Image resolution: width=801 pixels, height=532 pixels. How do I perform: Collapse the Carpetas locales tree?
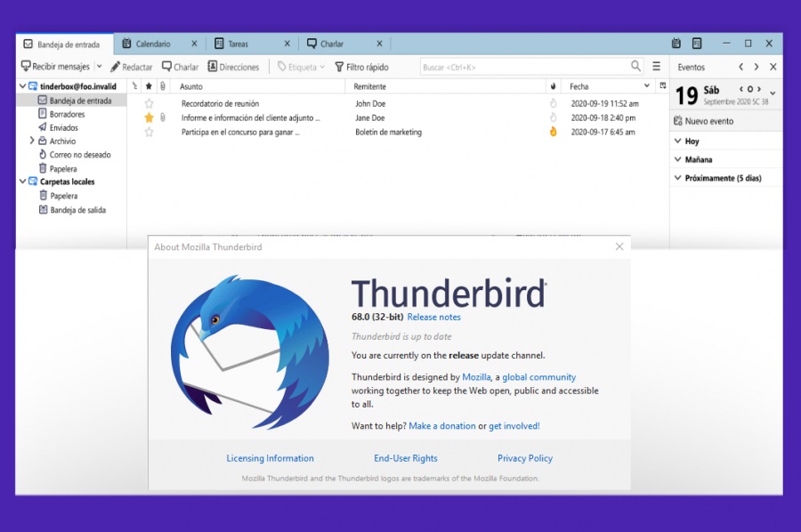coord(22,181)
